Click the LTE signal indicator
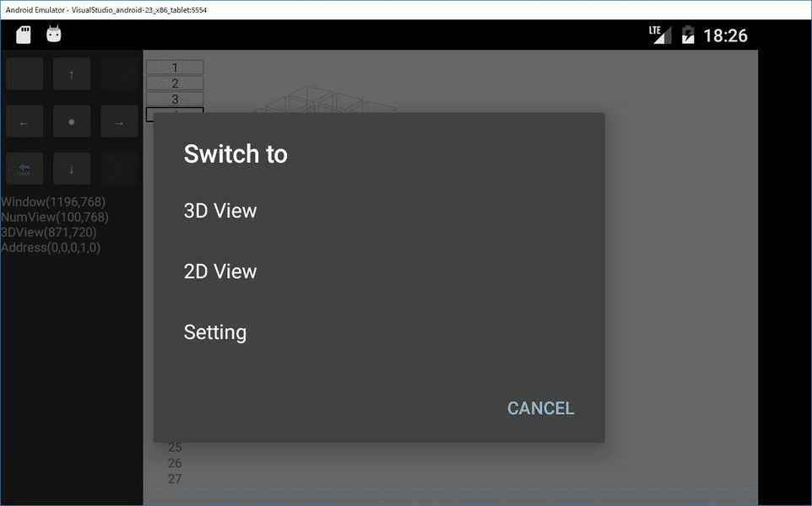 tap(660, 35)
